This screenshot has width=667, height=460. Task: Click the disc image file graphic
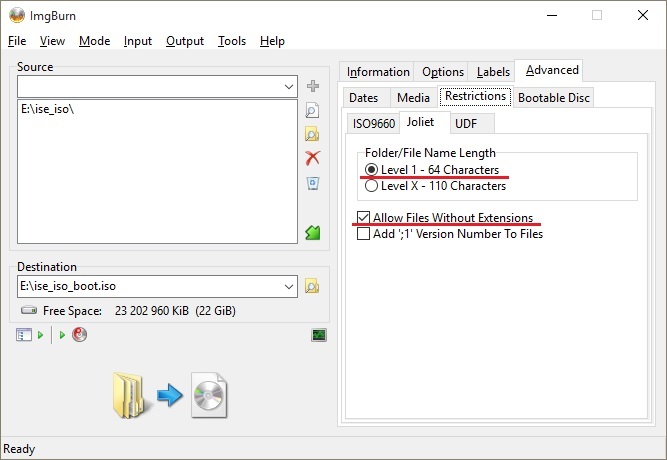click(209, 395)
